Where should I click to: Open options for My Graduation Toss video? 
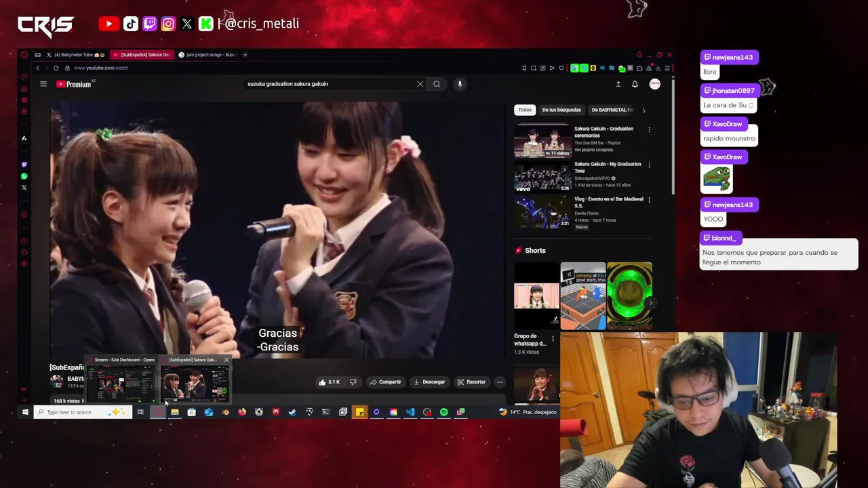click(649, 165)
